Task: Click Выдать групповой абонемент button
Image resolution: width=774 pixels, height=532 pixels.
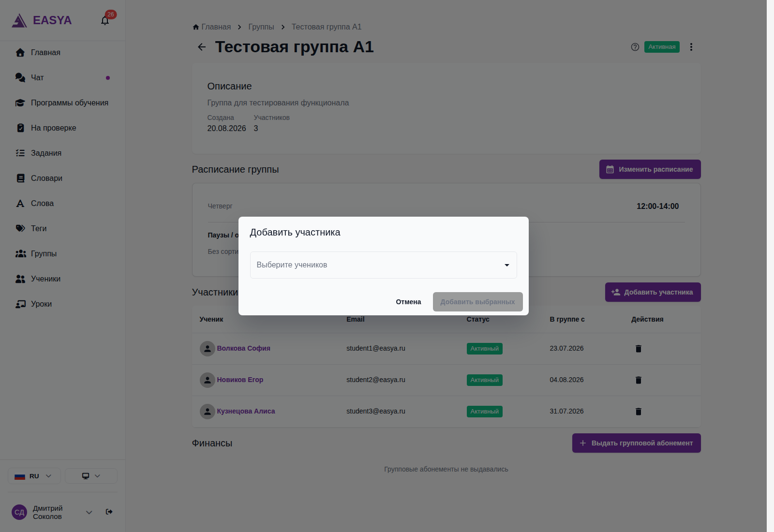Action: pyautogui.click(x=636, y=443)
